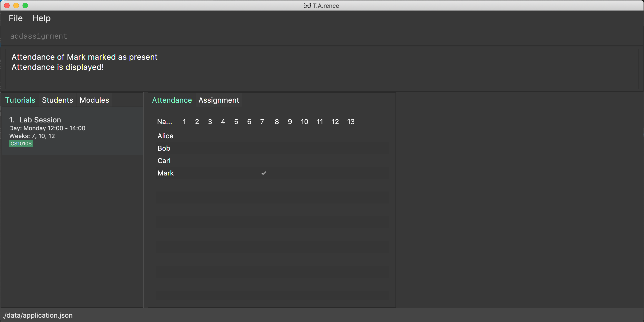
Task: Click week 4 column header
Action: [x=223, y=122]
